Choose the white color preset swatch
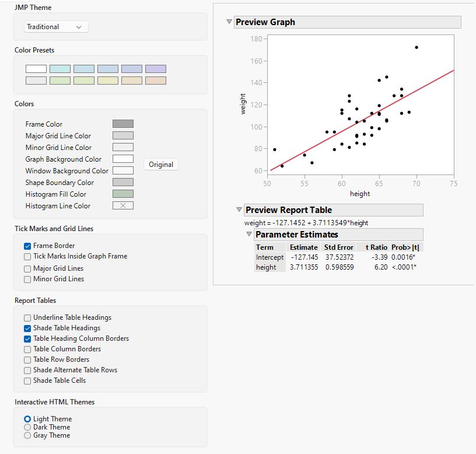Screen dimensions: 476x454 (x=36, y=69)
